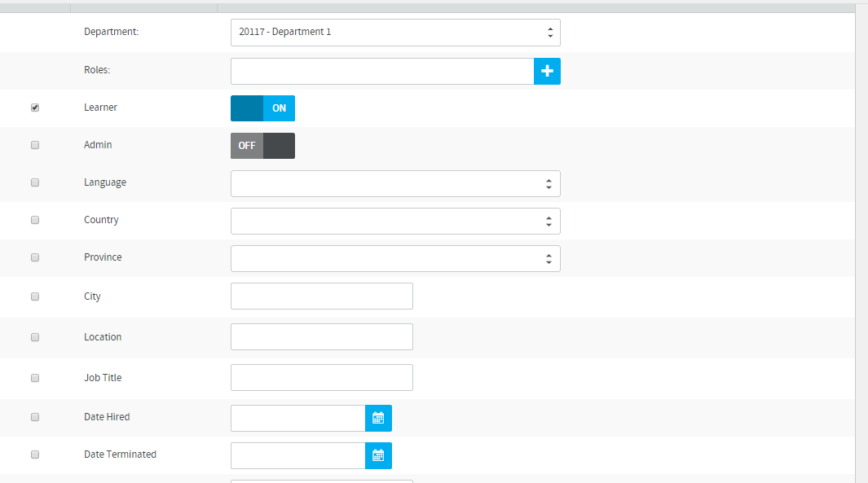Viewport: 868px width, 483px height.
Task: Click the 'Date Hired' label text
Action: pyautogui.click(x=107, y=417)
